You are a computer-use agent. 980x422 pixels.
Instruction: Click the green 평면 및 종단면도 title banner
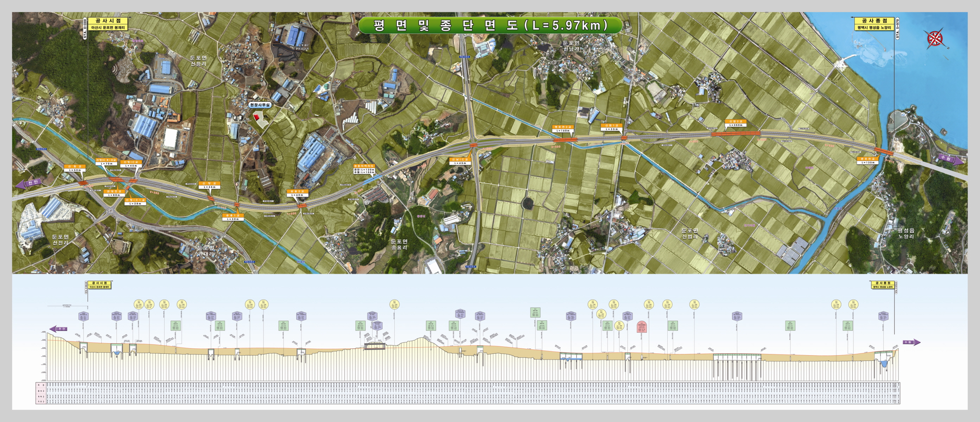click(490, 25)
